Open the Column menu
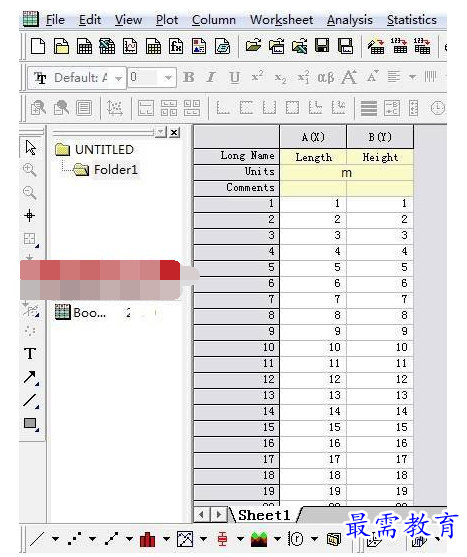 [x=214, y=20]
